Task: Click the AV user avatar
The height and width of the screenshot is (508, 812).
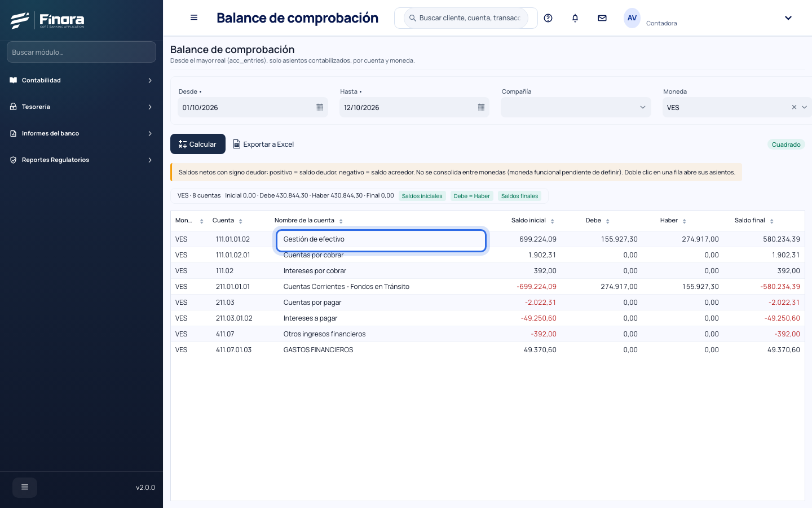Action: click(632, 18)
